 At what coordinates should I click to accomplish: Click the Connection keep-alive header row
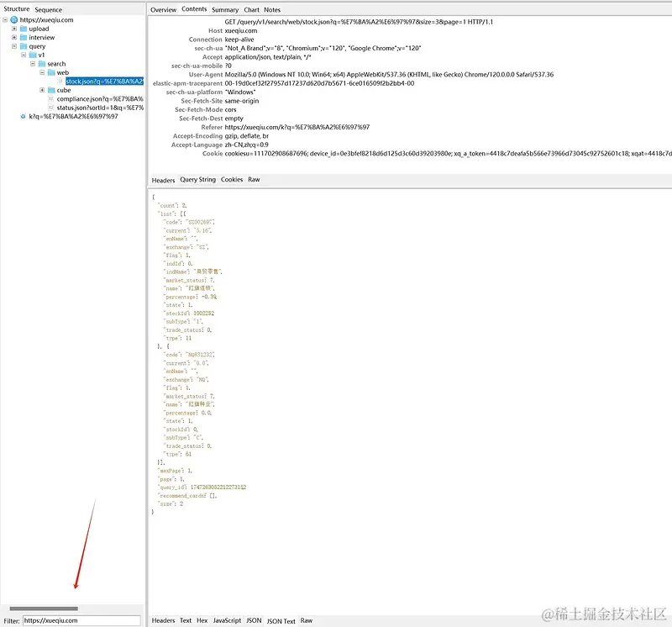(x=221, y=40)
